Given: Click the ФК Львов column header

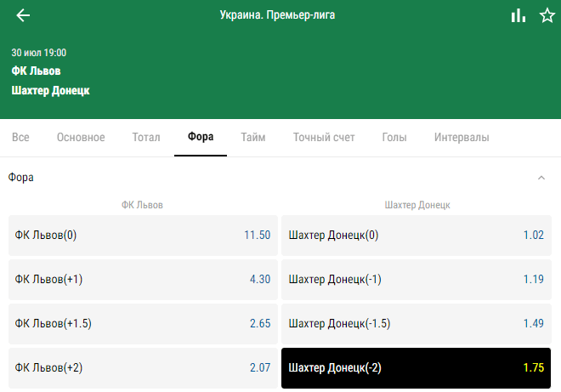Looking at the screenshot, I should (x=142, y=205).
